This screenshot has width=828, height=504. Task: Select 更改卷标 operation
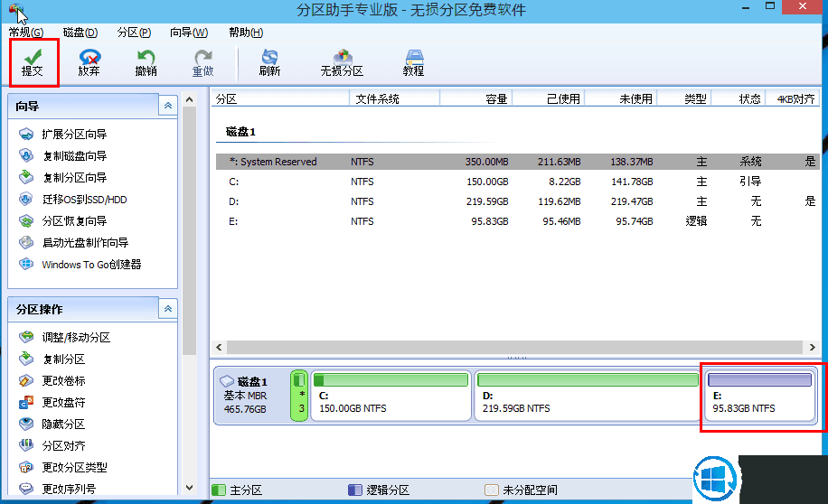(52, 380)
